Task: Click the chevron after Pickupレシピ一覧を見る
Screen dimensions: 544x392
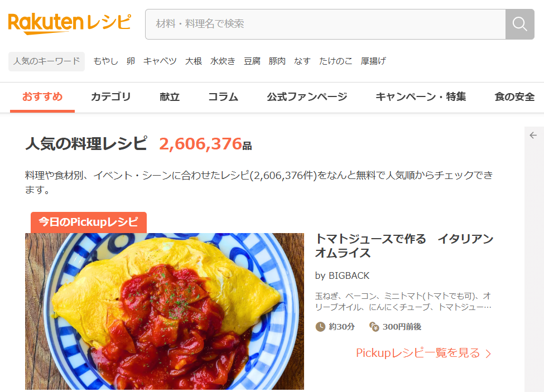Action: 488,354
